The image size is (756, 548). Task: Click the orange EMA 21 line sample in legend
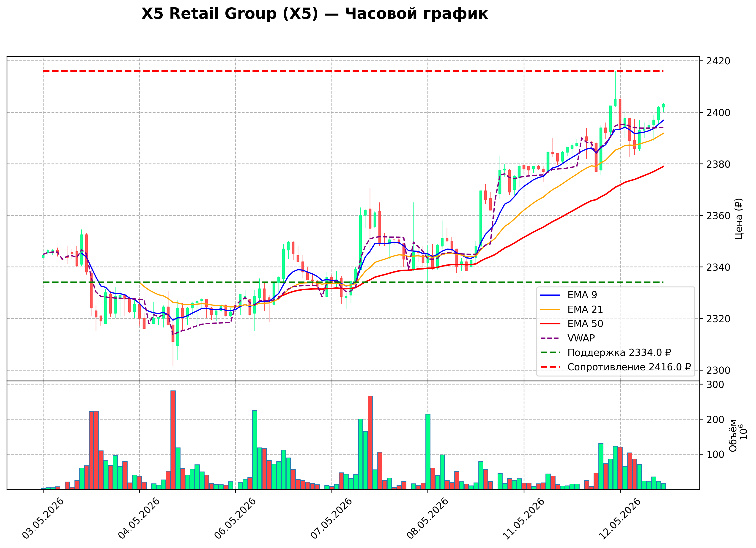click(550, 309)
